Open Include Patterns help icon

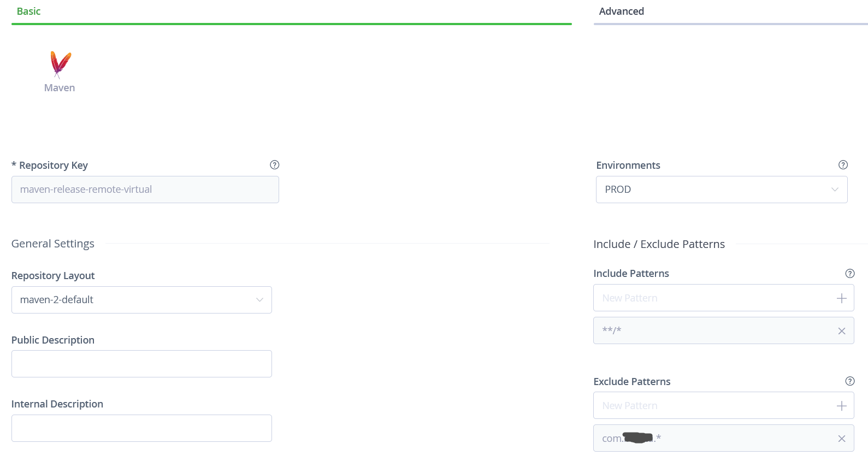point(849,274)
